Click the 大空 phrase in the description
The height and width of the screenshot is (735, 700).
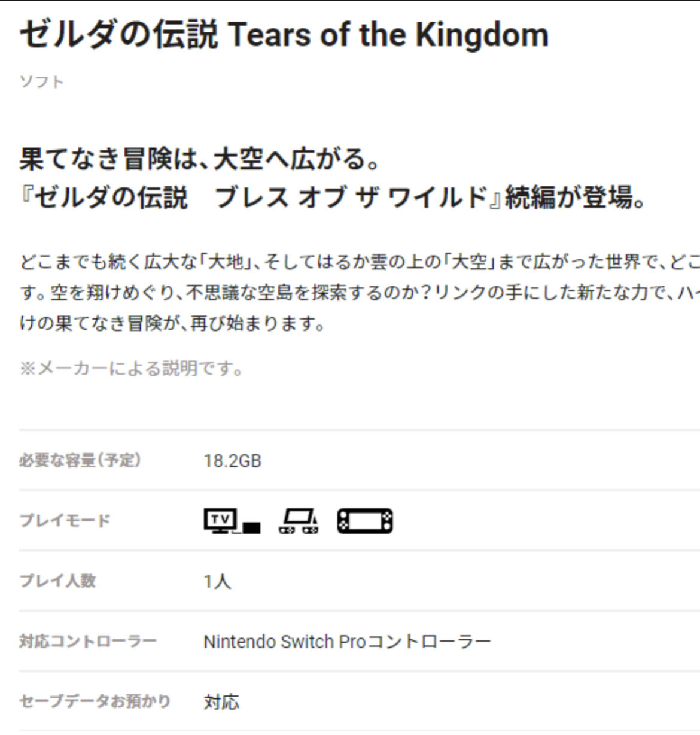tap(470, 262)
